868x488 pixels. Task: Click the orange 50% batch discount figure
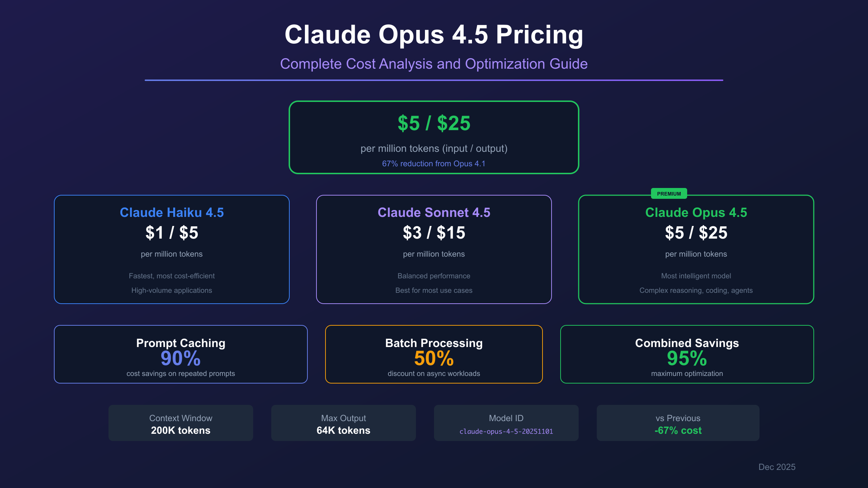(x=434, y=359)
